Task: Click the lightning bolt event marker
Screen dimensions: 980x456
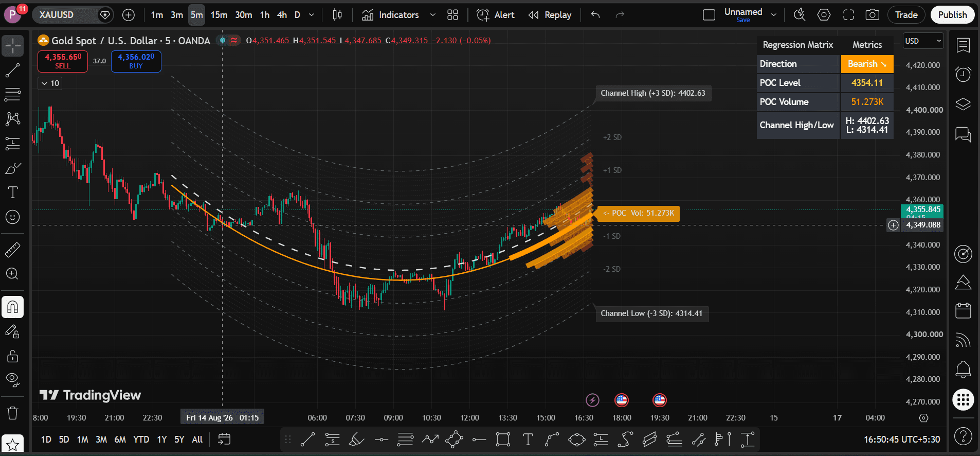Action: (592, 400)
